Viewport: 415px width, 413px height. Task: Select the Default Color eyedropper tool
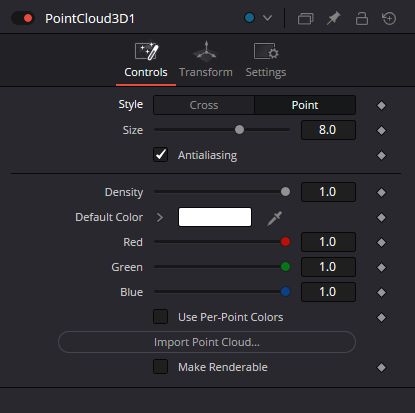pos(275,218)
